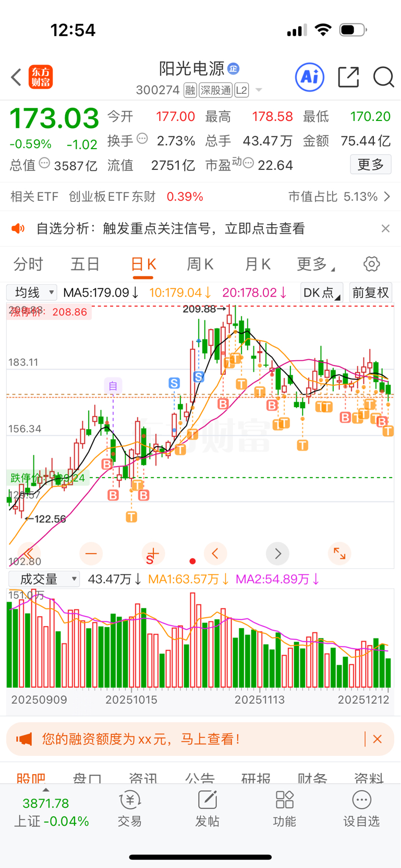
Task: Tap the 企 badge beside stock name
Action: click(234, 68)
